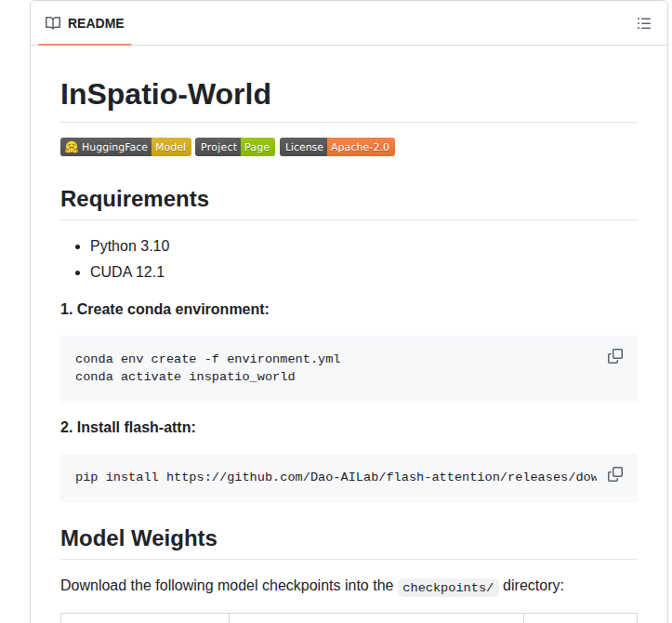Open the License Apache-2.0 badge
The width and height of the screenshot is (672, 623).
pyautogui.click(x=337, y=147)
